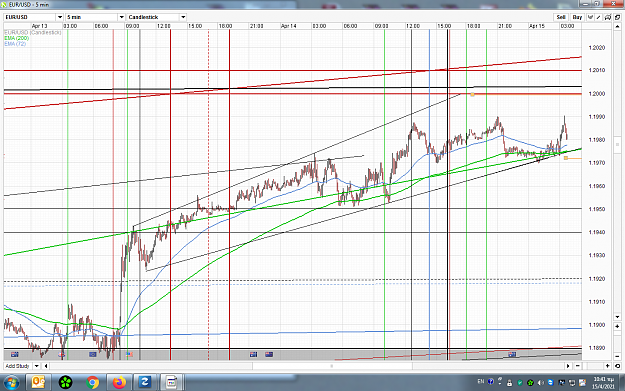This screenshot has height=391, width=625.
Task: Click the padlock icon in system tray
Action: pyautogui.click(x=509, y=383)
